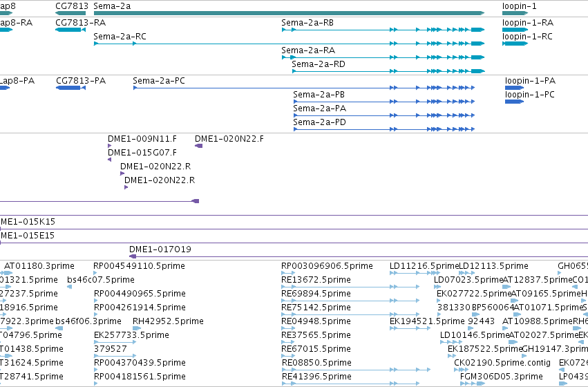Select the RE67015.5prime EST label

[x=316, y=350]
